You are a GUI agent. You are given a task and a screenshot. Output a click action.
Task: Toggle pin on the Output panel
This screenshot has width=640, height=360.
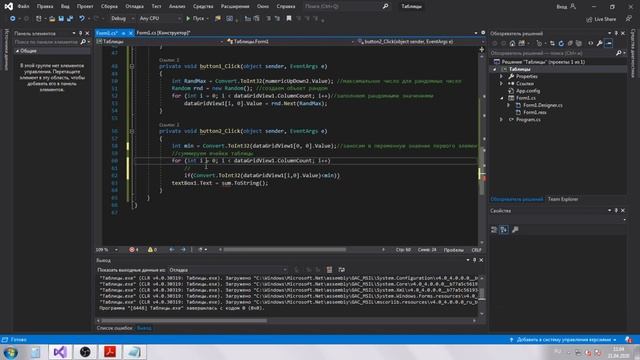(474, 260)
